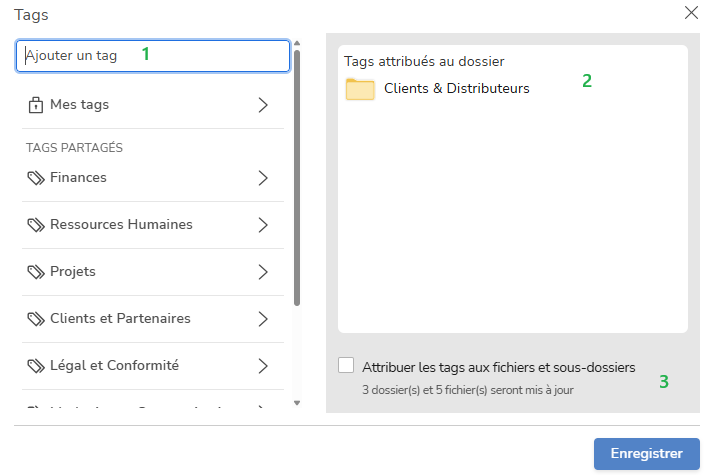
Task: Expand the Projets chevron arrow
Action: pyautogui.click(x=263, y=272)
